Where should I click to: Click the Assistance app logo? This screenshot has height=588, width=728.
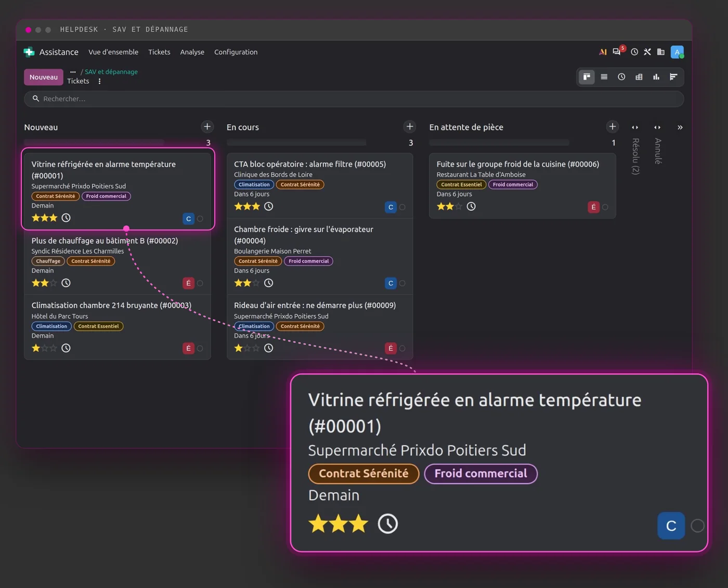[x=29, y=52]
